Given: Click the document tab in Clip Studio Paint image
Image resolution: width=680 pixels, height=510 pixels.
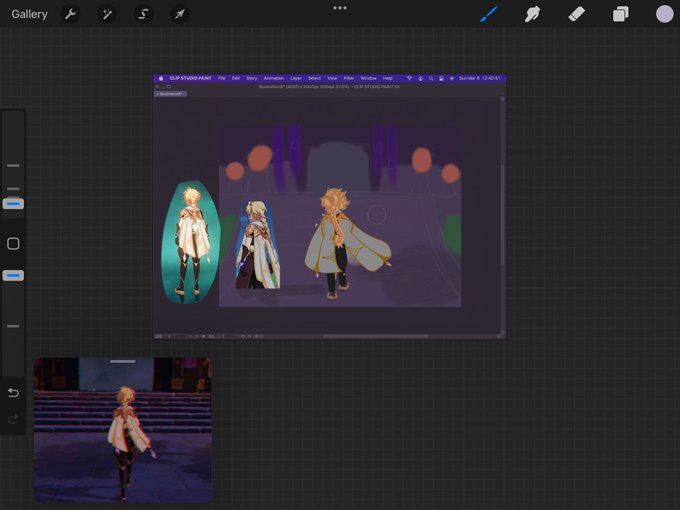Looking at the screenshot, I should (x=171, y=94).
